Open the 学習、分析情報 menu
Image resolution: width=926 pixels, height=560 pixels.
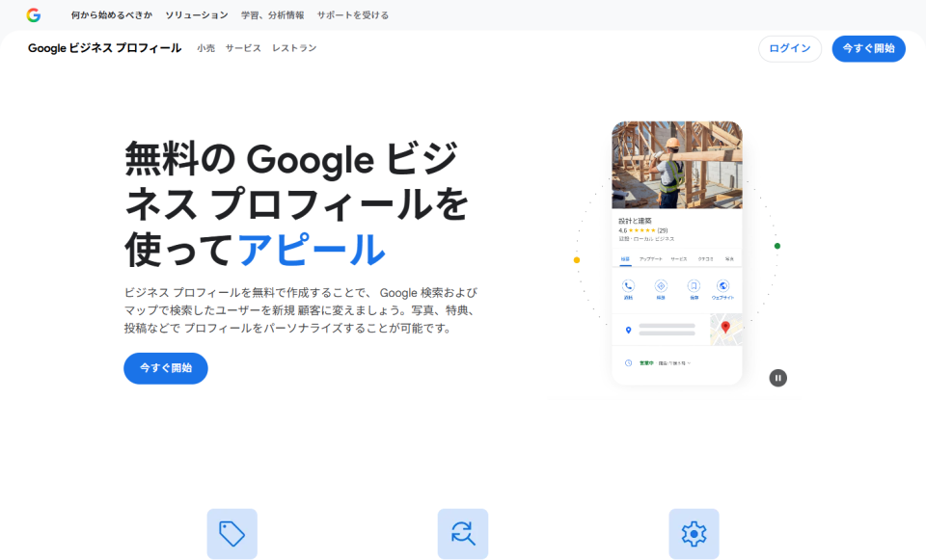pos(272,15)
